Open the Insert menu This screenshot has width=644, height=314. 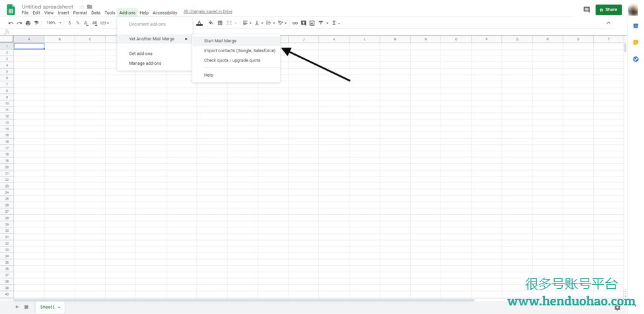63,13
